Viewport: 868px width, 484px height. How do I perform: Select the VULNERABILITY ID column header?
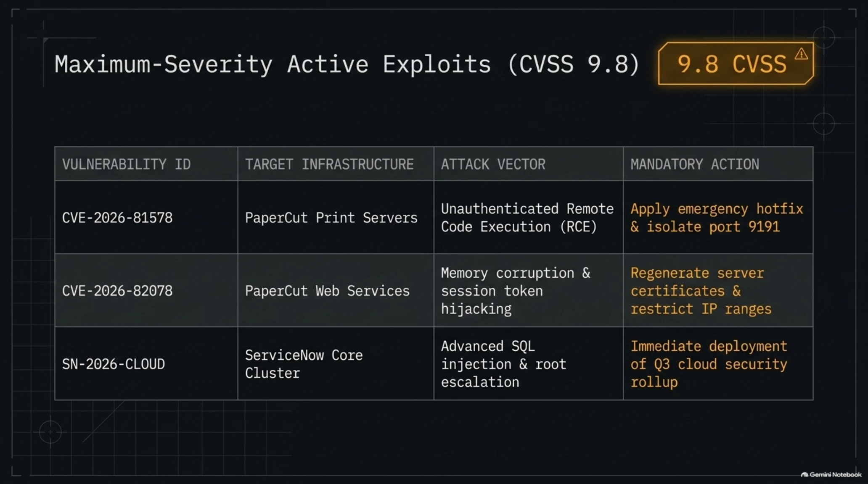[x=146, y=164]
